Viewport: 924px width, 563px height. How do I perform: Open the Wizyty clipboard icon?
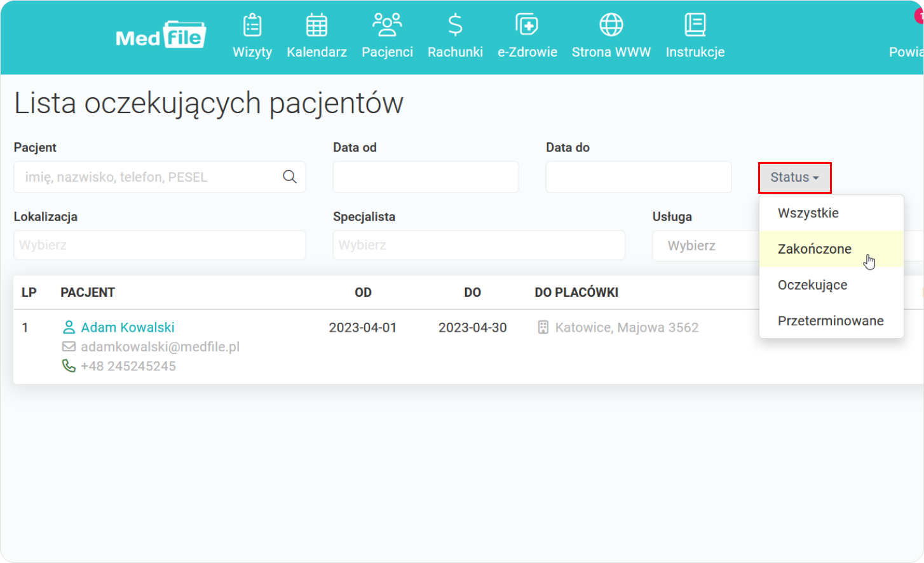pyautogui.click(x=252, y=25)
